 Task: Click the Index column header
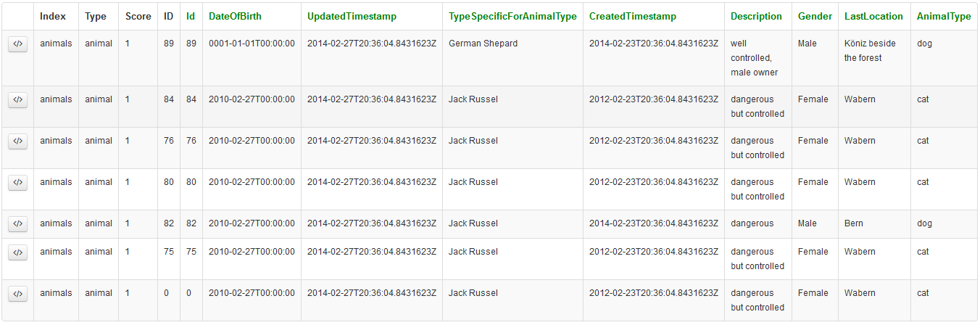(x=53, y=16)
